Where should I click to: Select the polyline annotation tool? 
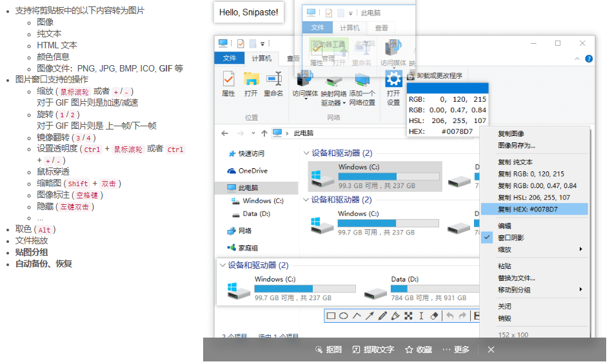click(x=357, y=316)
